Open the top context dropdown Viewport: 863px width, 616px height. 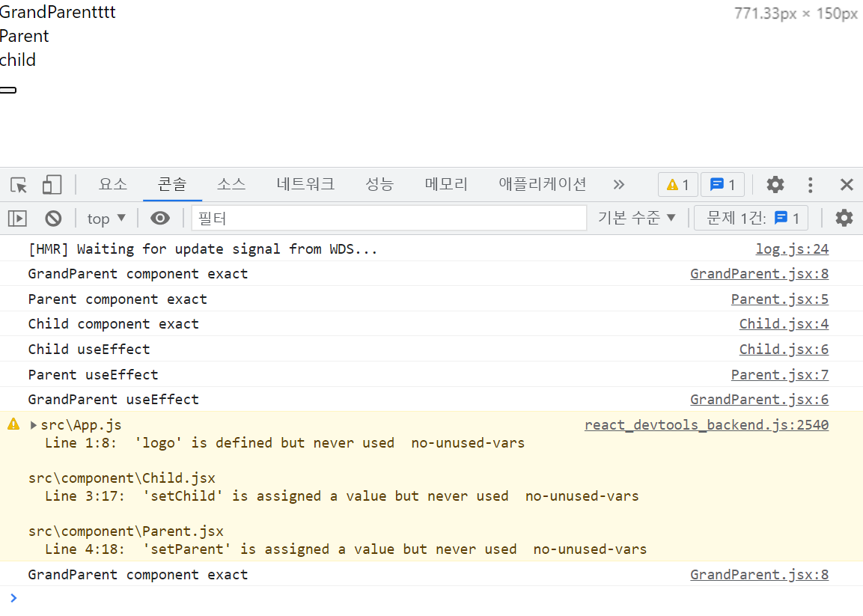(106, 219)
